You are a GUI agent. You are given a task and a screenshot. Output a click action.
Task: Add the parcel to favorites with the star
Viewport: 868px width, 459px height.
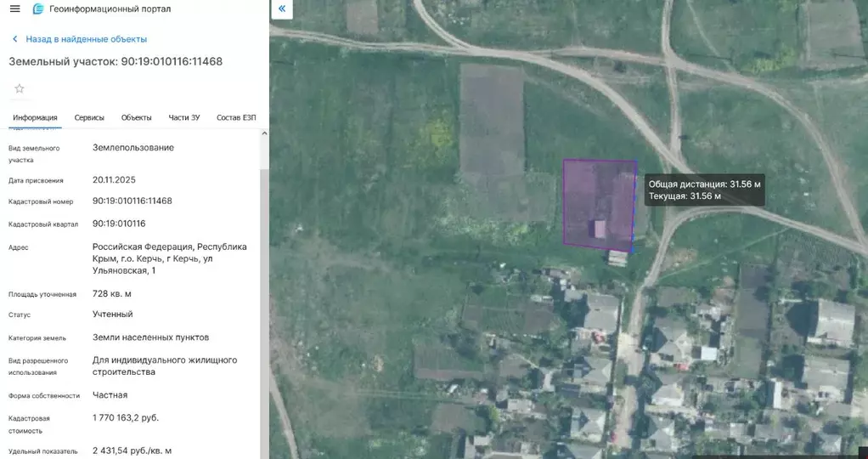[x=20, y=88]
